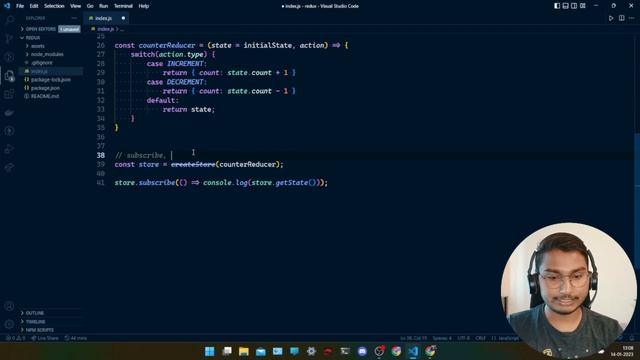This screenshot has width=640, height=360.
Task: Open the Run menu
Action: pyautogui.click(x=104, y=6)
